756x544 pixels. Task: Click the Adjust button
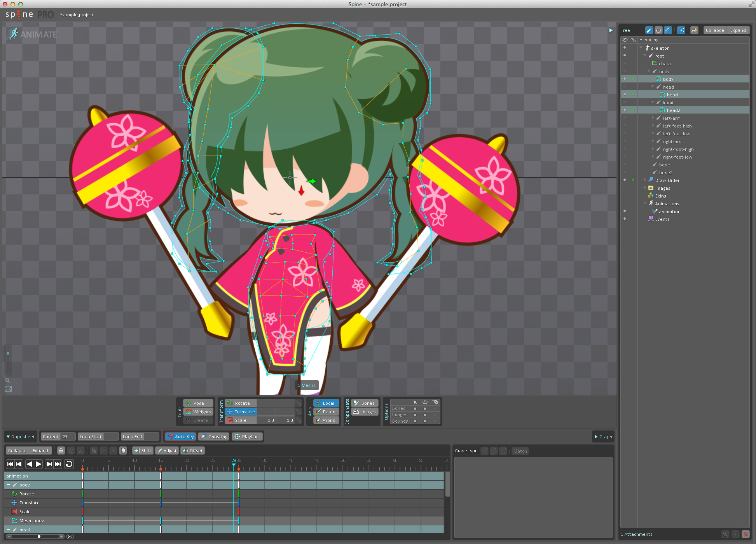167,451
